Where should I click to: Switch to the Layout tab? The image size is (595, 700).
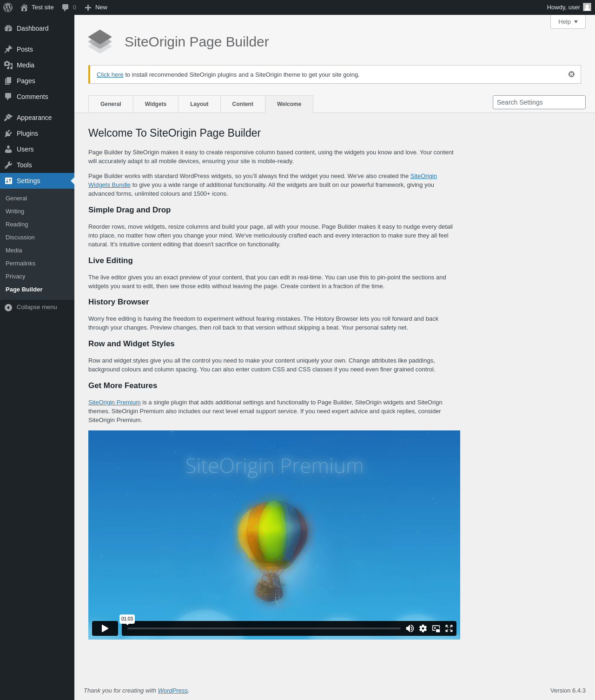point(199,104)
